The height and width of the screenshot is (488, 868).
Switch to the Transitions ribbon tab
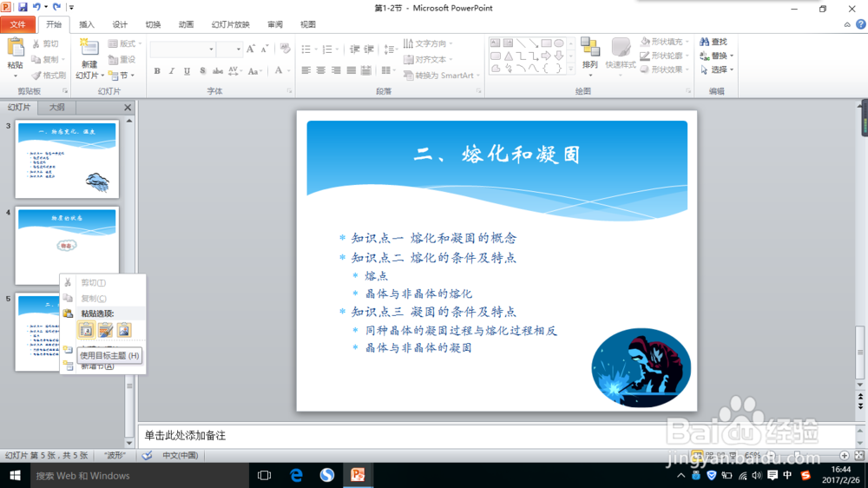(x=153, y=24)
